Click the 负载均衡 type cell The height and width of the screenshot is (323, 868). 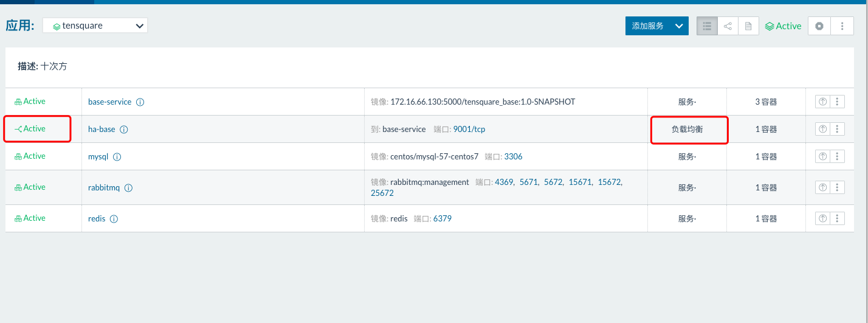coord(687,129)
